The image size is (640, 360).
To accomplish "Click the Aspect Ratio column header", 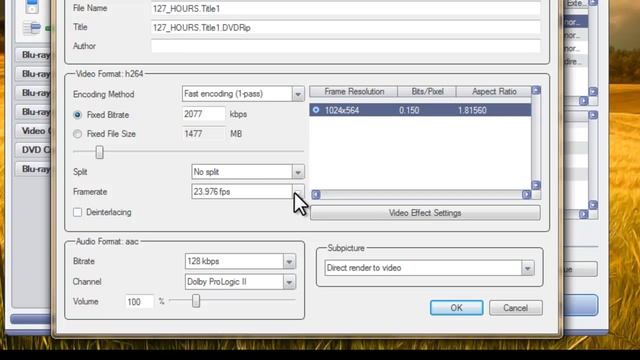I will coord(494,91).
